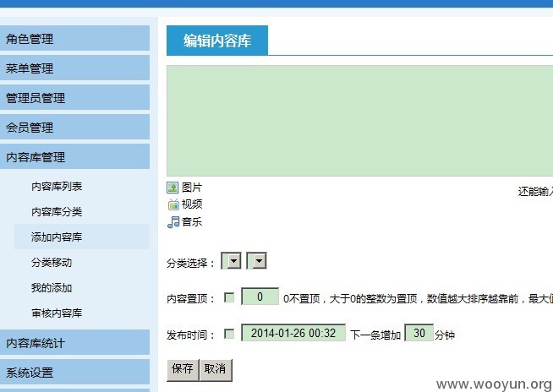Collapse the 内容库管理 menu
The width and height of the screenshot is (553, 392).
[74, 156]
